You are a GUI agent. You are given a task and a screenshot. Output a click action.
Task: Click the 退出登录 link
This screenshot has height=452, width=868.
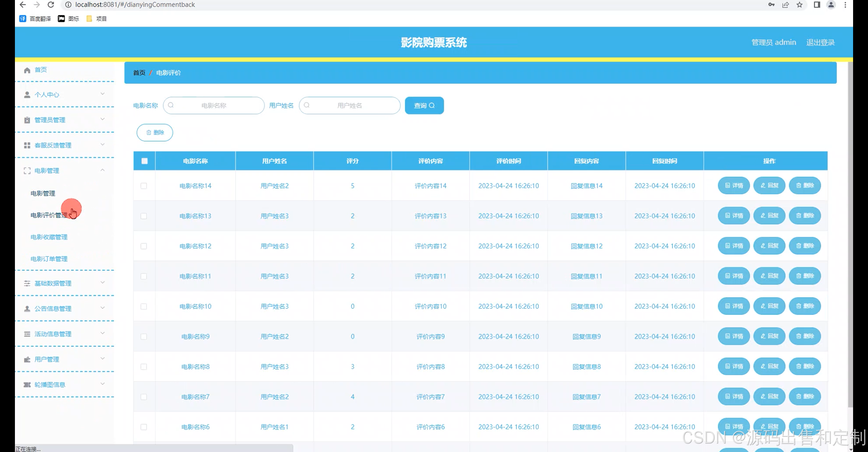pyautogui.click(x=820, y=42)
